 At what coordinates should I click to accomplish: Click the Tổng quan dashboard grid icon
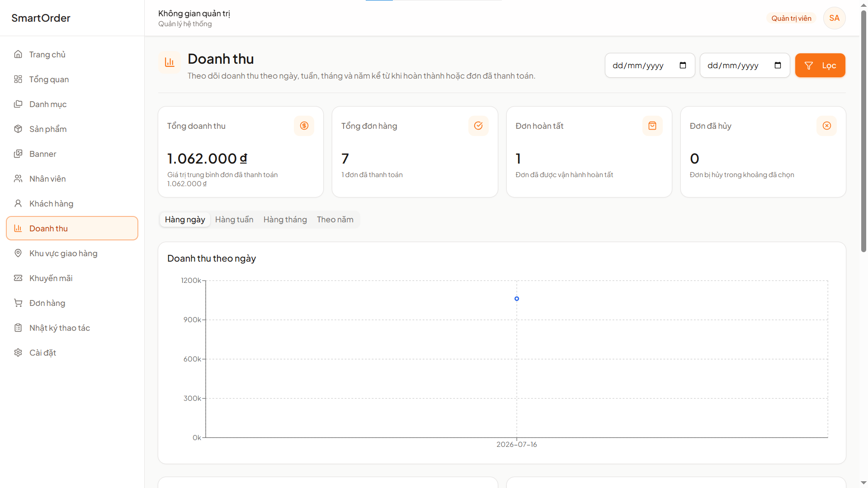tap(18, 79)
